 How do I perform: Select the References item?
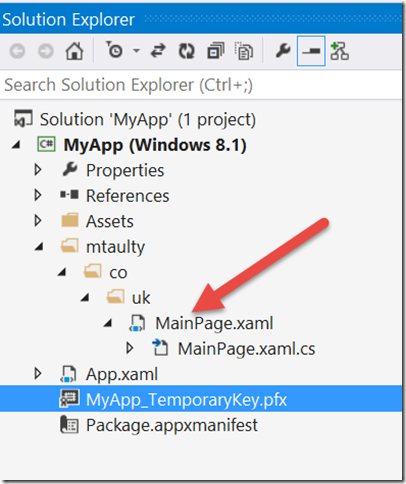coord(128,196)
